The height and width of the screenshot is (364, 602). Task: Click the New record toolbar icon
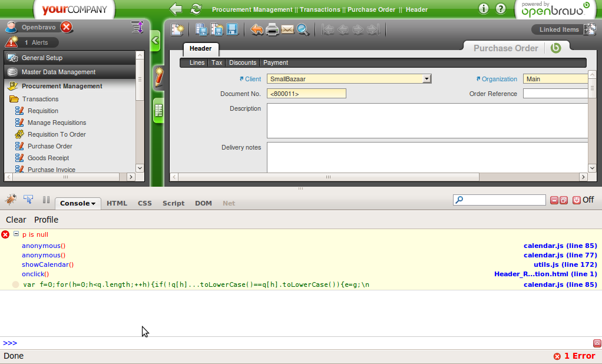click(x=177, y=29)
